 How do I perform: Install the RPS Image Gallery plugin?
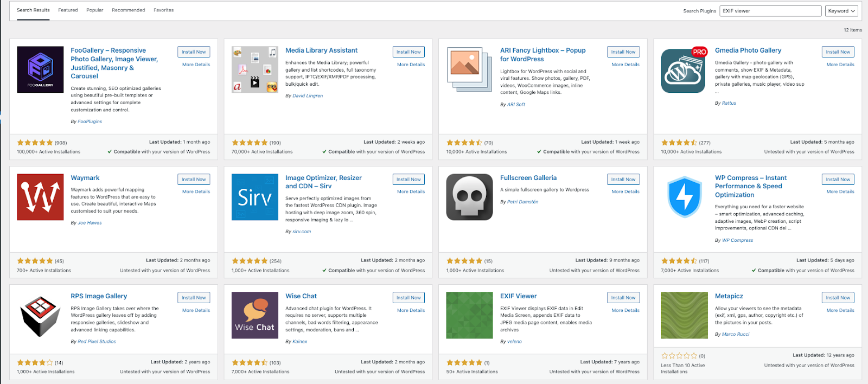[x=194, y=298]
